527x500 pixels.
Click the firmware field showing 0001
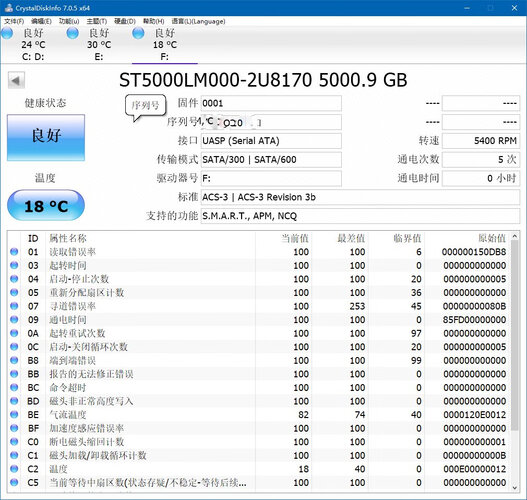(x=271, y=103)
